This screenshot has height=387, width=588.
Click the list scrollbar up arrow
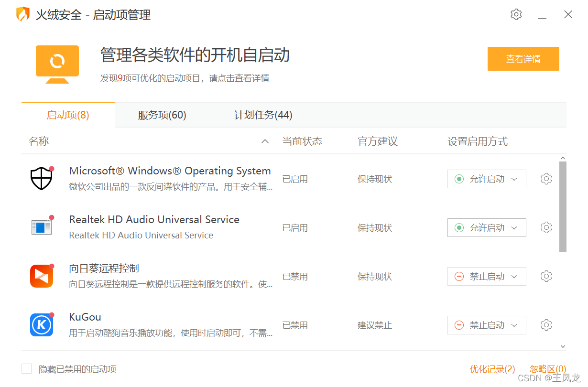(563, 158)
